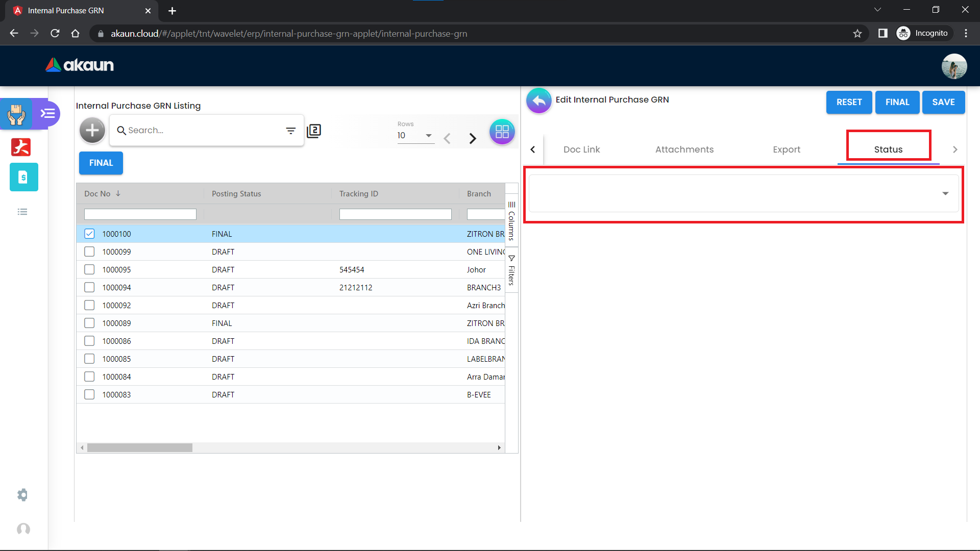Uncheck the checkbox for document 1000100
Image resolution: width=980 pixels, height=551 pixels.
coord(89,234)
